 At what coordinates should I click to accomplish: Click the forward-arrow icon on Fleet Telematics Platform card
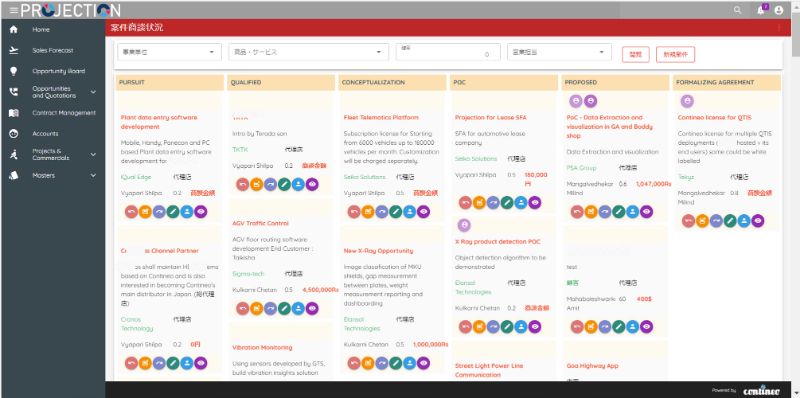pyautogui.click(x=382, y=212)
